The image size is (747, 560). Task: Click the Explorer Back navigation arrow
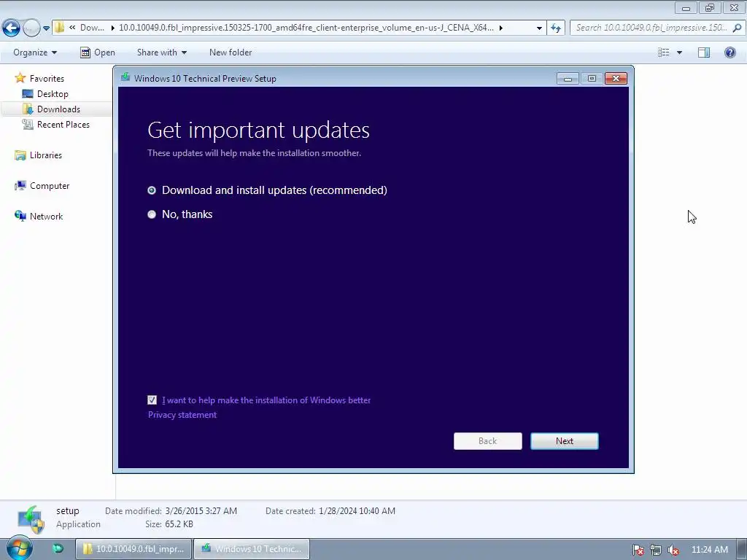point(11,28)
